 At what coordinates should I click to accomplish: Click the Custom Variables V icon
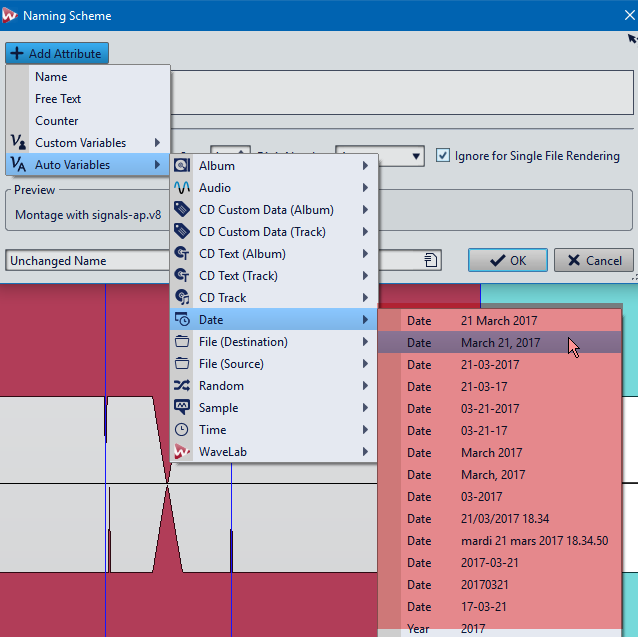(18, 142)
